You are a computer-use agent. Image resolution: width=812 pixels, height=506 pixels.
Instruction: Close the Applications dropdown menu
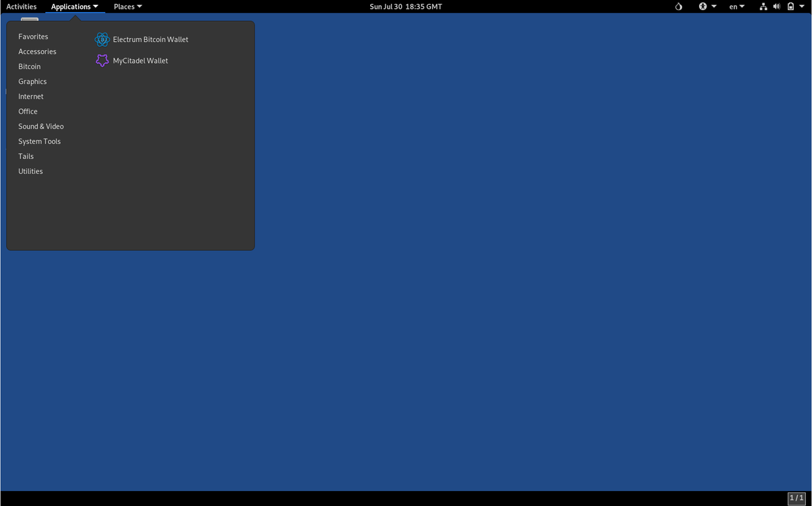pyautogui.click(x=74, y=7)
